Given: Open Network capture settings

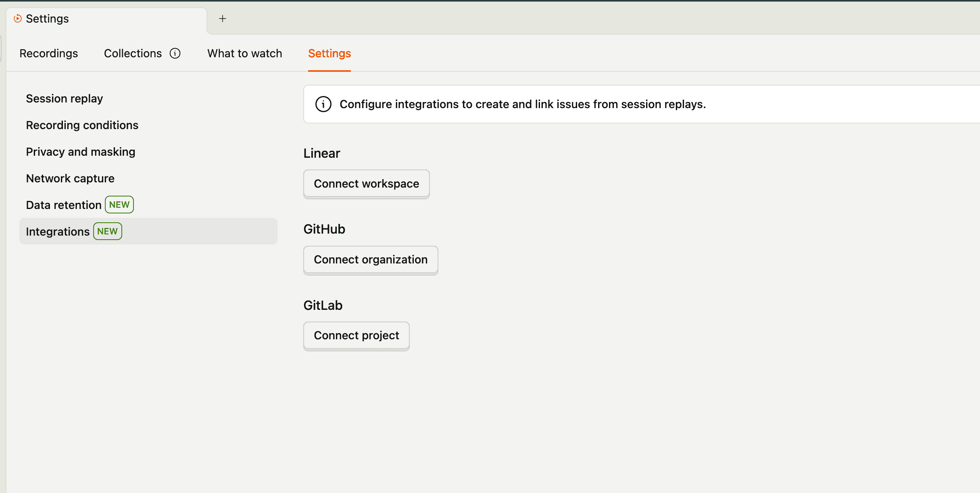Looking at the screenshot, I should [x=70, y=178].
